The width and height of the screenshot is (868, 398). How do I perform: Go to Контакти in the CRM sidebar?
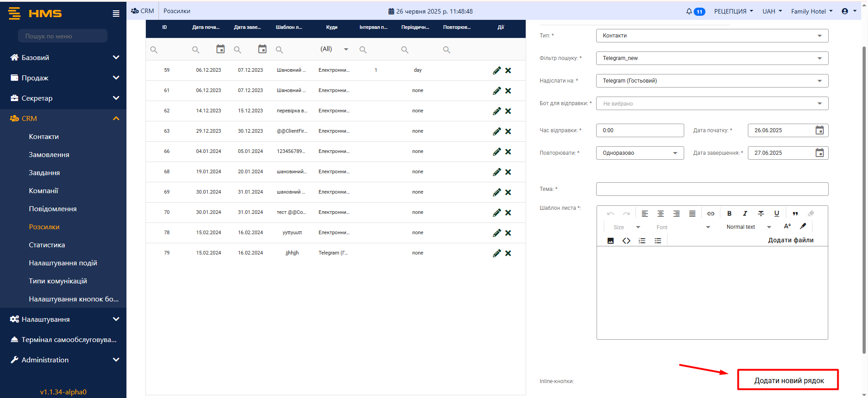[44, 137]
